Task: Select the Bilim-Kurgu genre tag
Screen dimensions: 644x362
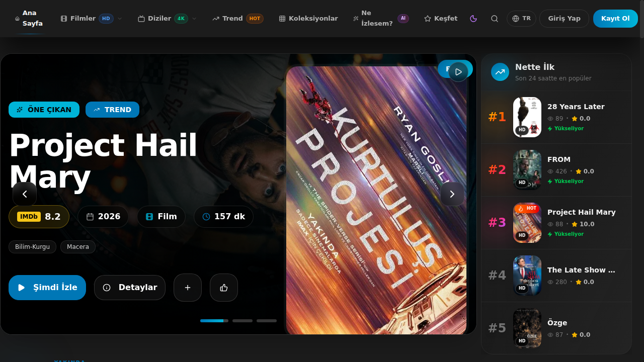Action: 32,247
